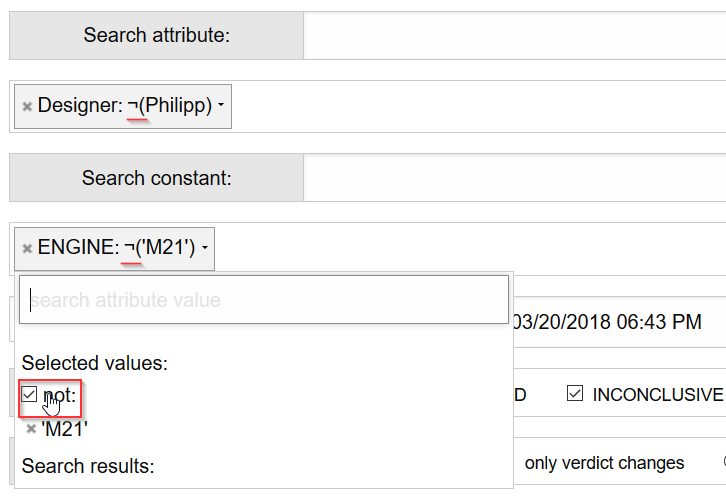
Task: Toggle the 'not:' checkbox
Action: click(29, 395)
